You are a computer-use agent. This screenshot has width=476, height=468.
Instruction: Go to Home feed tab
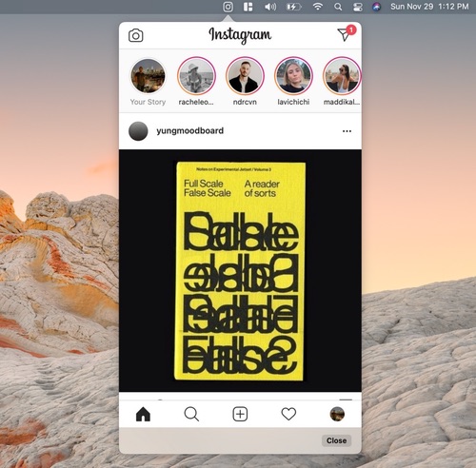click(x=143, y=414)
